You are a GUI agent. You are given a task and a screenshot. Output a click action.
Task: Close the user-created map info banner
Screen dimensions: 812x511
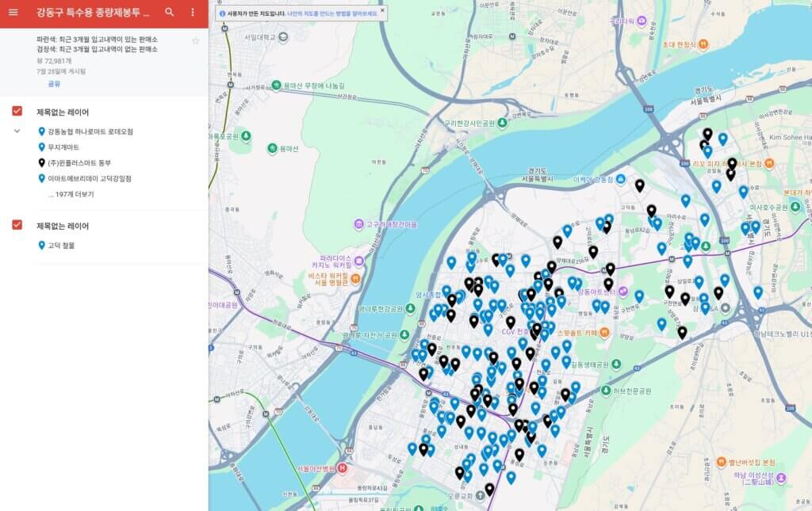(x=382, y=10)
